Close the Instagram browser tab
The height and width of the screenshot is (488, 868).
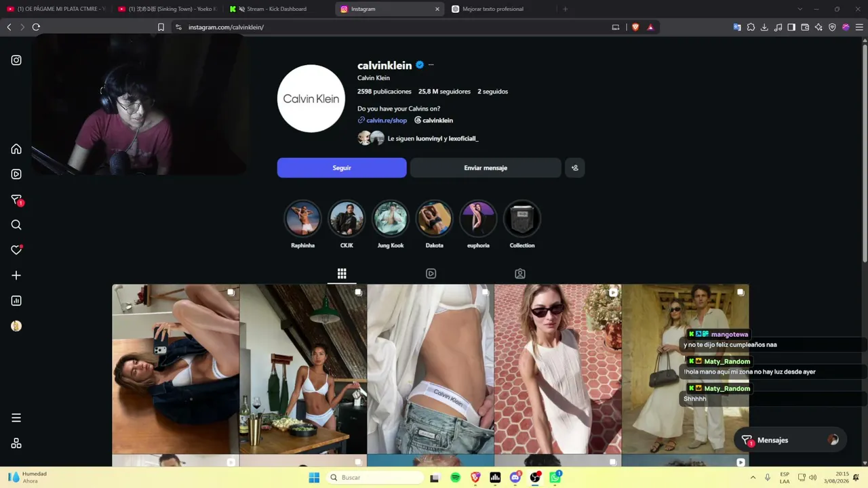point(437,9)
